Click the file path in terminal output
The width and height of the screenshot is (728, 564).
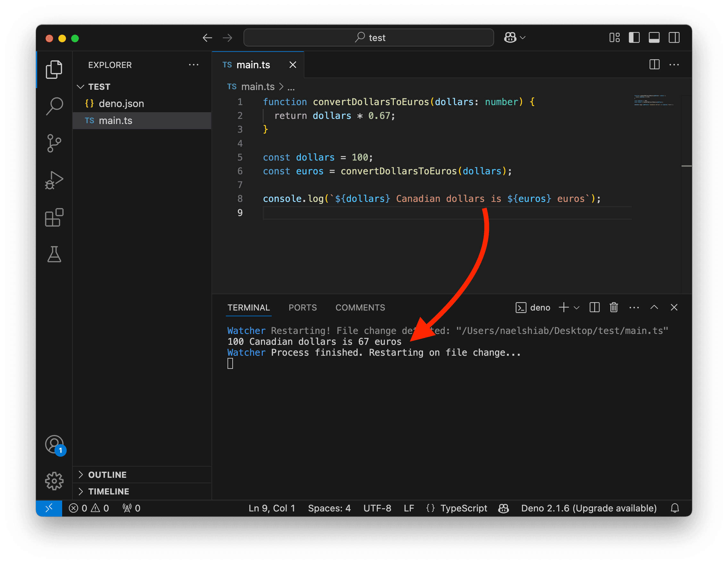pyautogui.click(x=562, y=331)
